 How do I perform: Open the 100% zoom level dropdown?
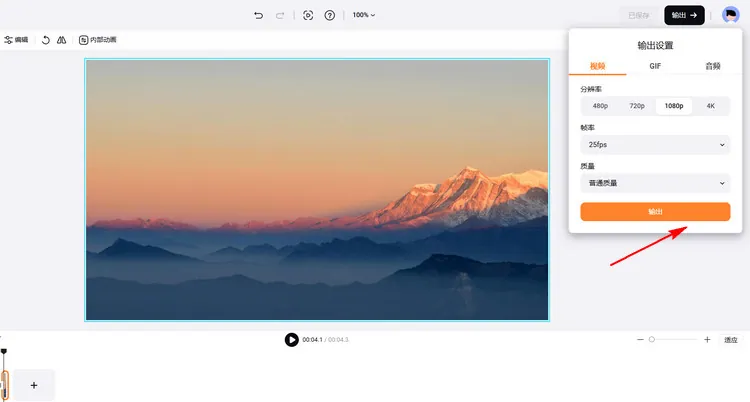coord(363,15)
